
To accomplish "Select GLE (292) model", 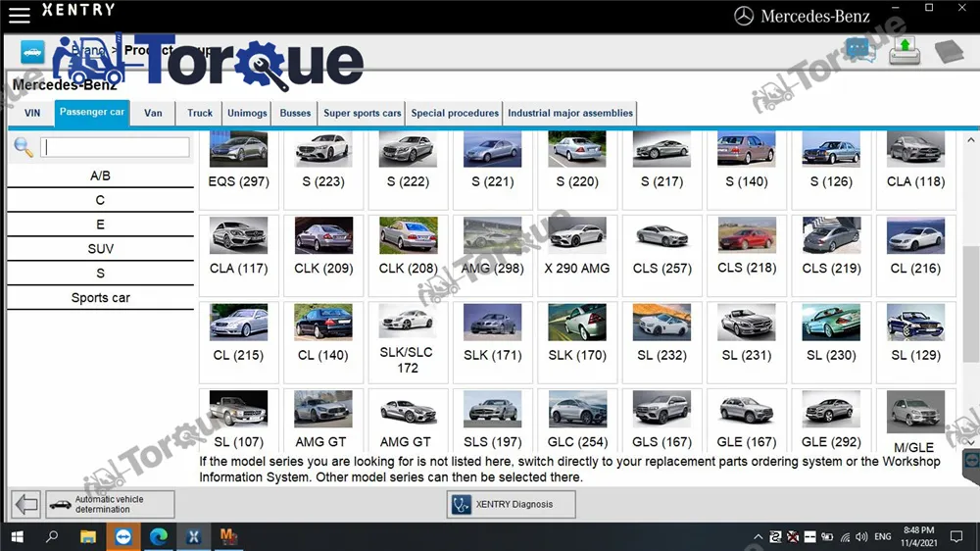I will (x=831, y=421).
